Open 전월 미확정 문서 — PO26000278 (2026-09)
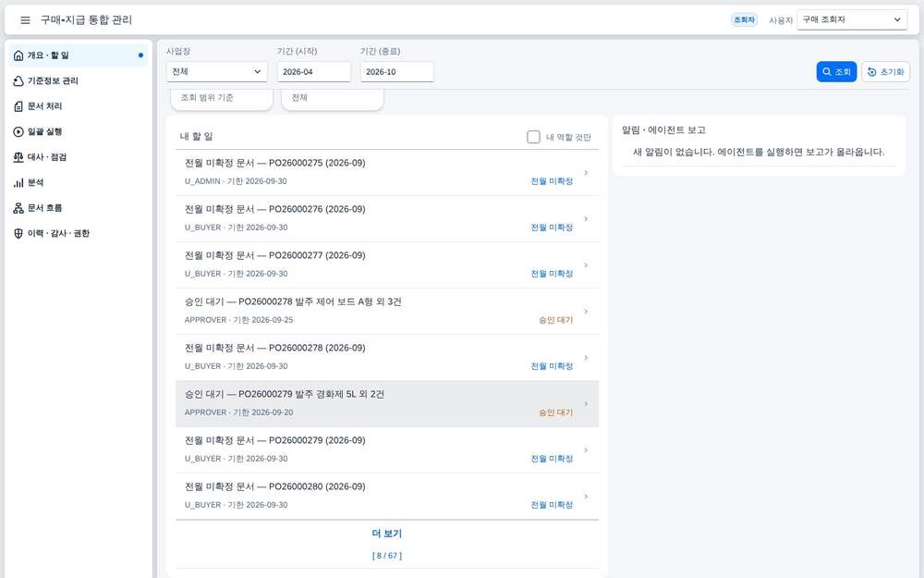 (x=386, y=357)
